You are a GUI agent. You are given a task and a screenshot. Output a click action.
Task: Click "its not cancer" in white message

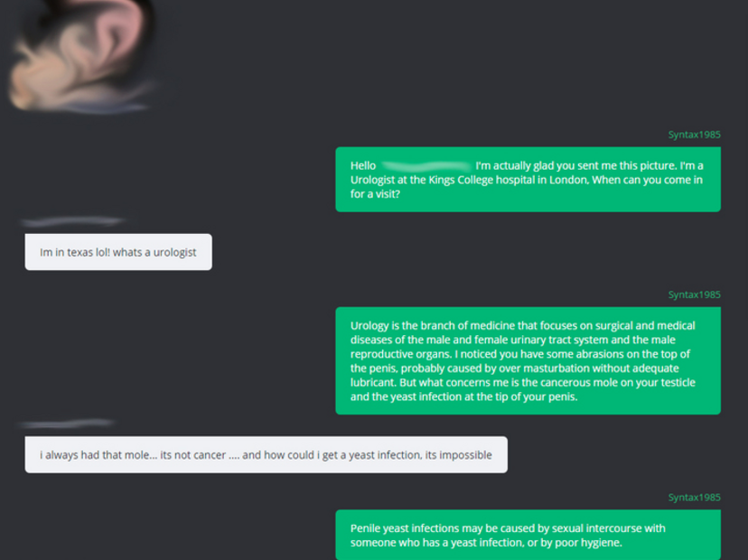[192, 455]
